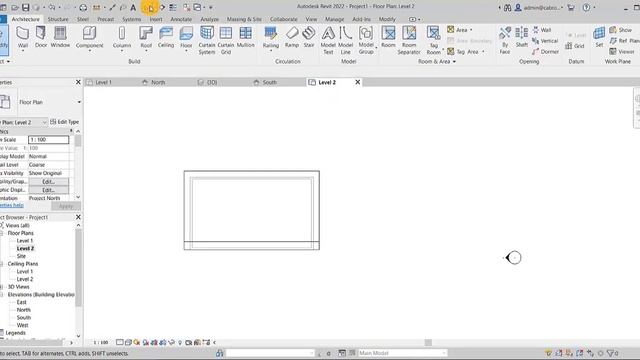The image size is (640, 360).
Task: Select the Column tool
Action: point(122,38)
